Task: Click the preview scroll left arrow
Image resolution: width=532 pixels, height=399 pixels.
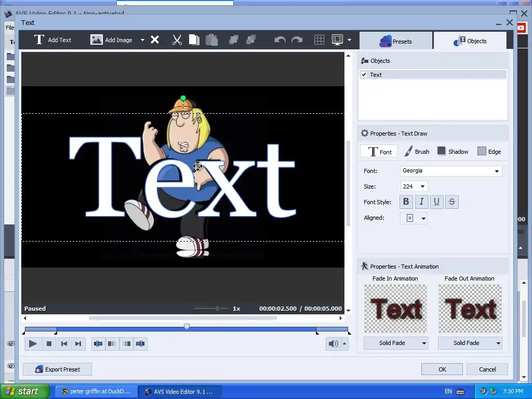Action: click(25, 318)
